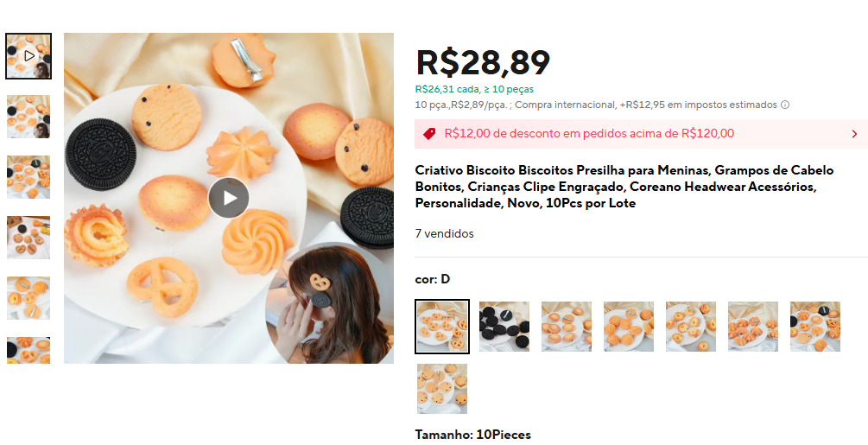Open the video thumbnail in the gallery
This screenshot has height=445, width=868.
click(x=29, y=56)
